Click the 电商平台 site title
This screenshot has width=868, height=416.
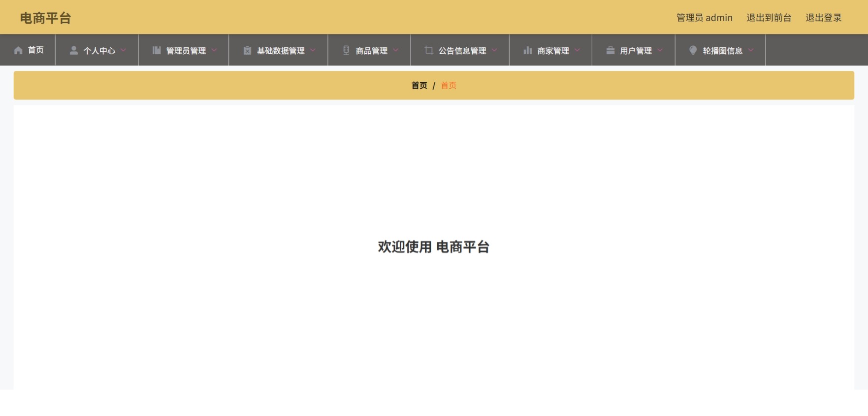[x=45, y=18]
